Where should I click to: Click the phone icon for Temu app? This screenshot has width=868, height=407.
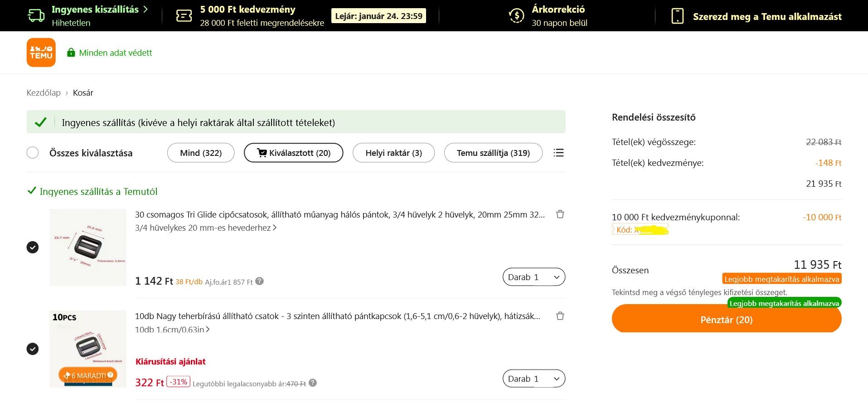(677, 16)
